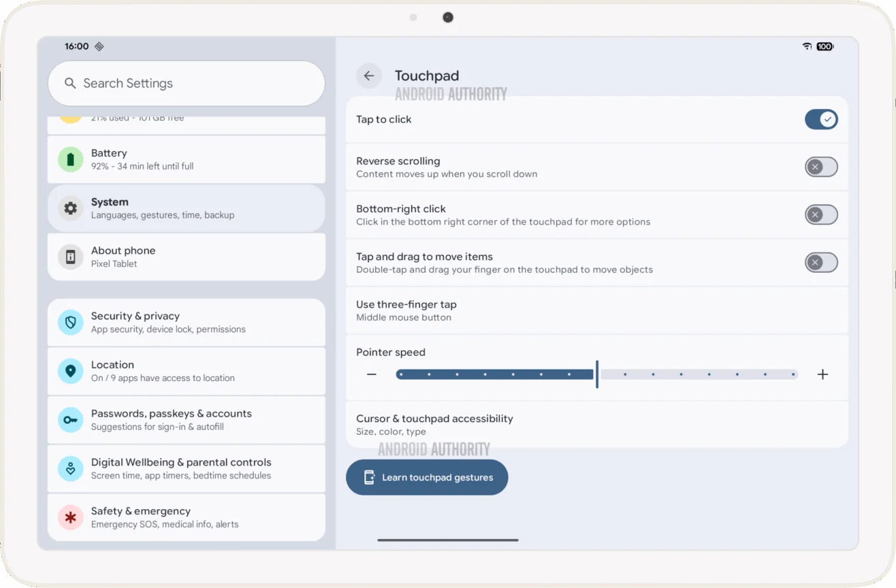896x588 pixels.
Task: Click the Safety & emergency asterisk icon
Action: (x=70, y=517)
